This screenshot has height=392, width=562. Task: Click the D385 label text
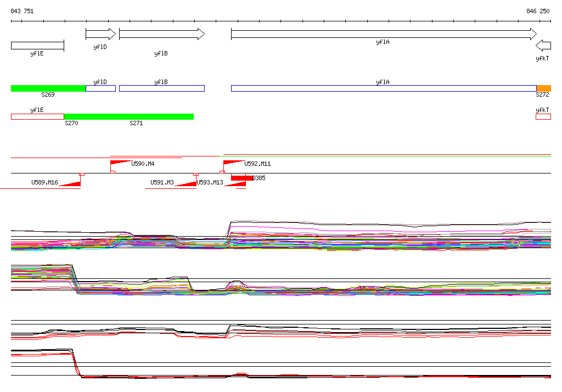tap(259, 178)
